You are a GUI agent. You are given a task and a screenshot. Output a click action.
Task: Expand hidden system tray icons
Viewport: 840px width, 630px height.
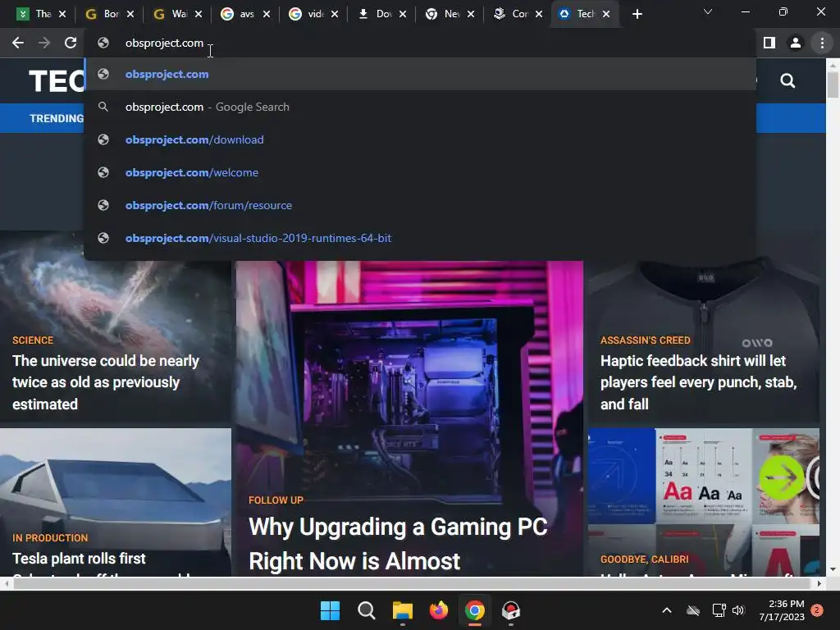[666, 610]
